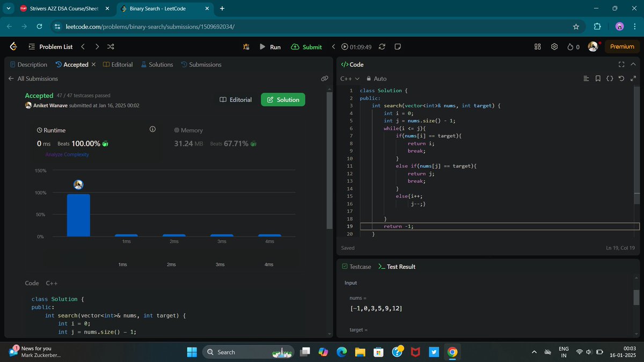Screen dimensions: 644x362
Task: Pick a random problem shuffle icon
Action: coord(111,47)
